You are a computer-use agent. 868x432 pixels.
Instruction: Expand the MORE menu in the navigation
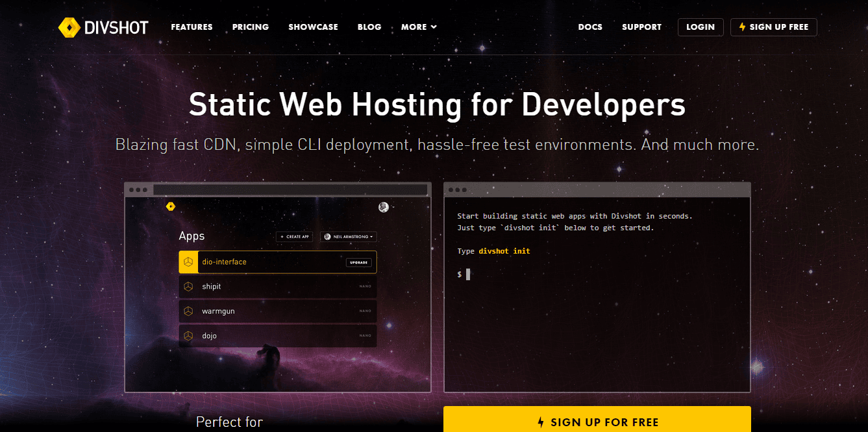419,27
